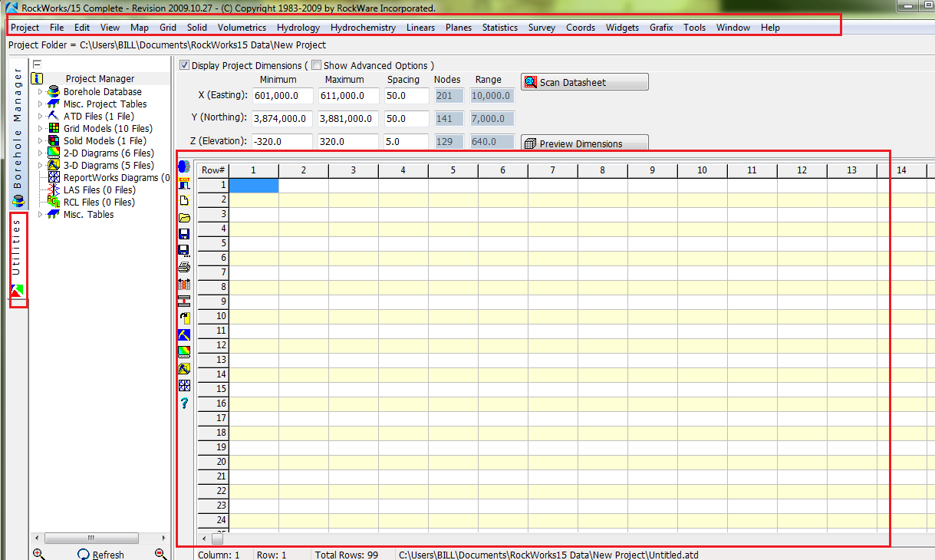The image size is (935, 560).
Task: Click the project tree horizontal scrollbar thumb
Action: point(91,539)
